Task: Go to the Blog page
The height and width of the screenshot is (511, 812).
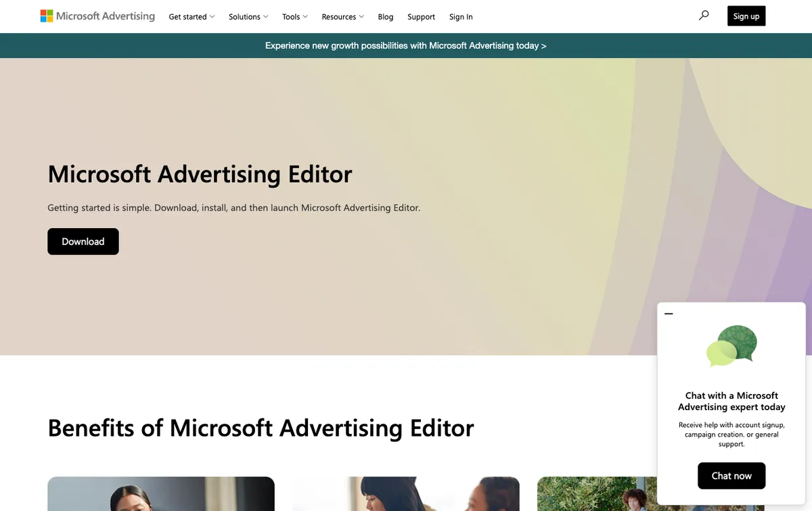Action: (x=386, y=17)
